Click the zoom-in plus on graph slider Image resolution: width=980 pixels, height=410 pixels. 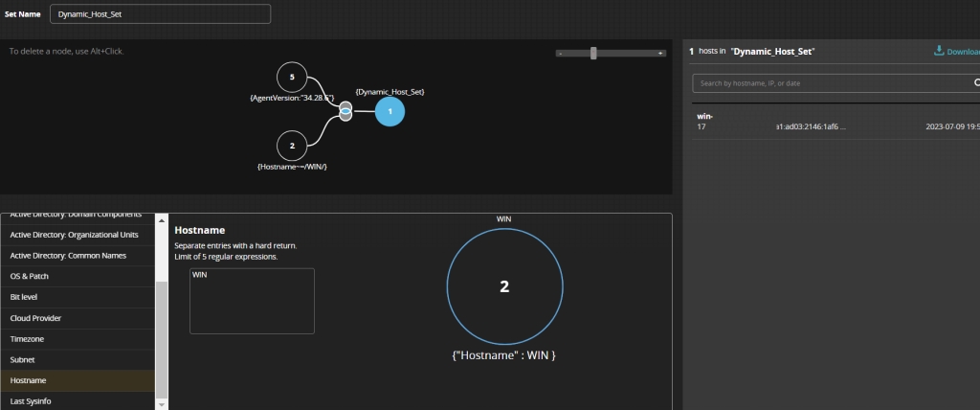click(x=660, y=54)
